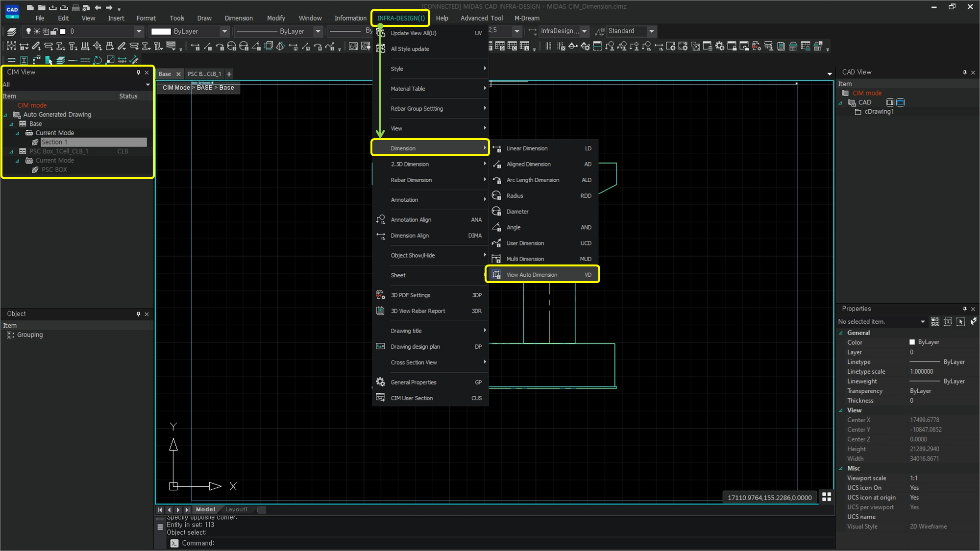Toggle layer freeze sun icon
This screenshot has height=551, width=980.
tap(37, 31)
